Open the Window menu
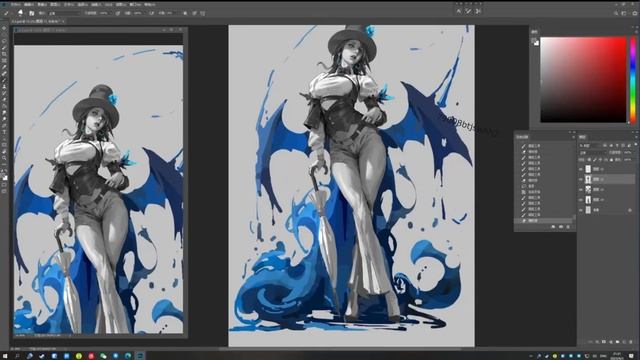Screen dimensions: 640x360 (x=136, y=4)
